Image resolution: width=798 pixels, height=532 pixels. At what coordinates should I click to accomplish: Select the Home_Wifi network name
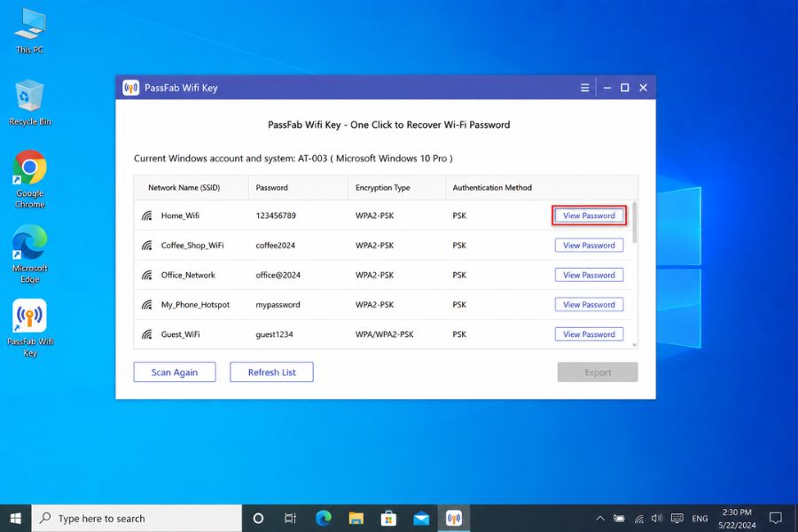pos(180,215)
